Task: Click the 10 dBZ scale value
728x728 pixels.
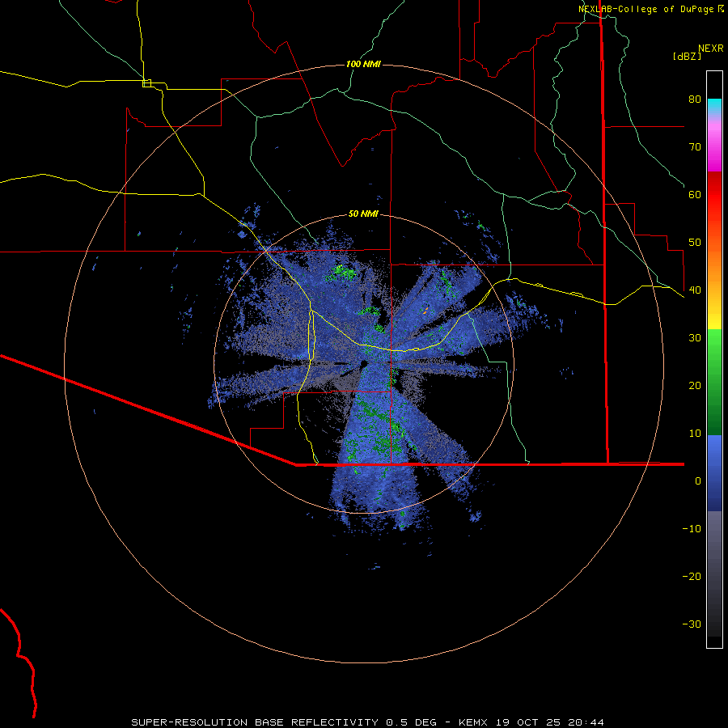Action: (695, 434)
